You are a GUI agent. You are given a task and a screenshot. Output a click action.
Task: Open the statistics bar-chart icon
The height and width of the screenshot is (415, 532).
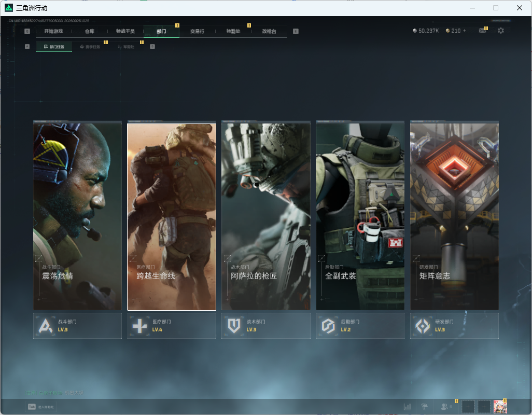point(407,407)
